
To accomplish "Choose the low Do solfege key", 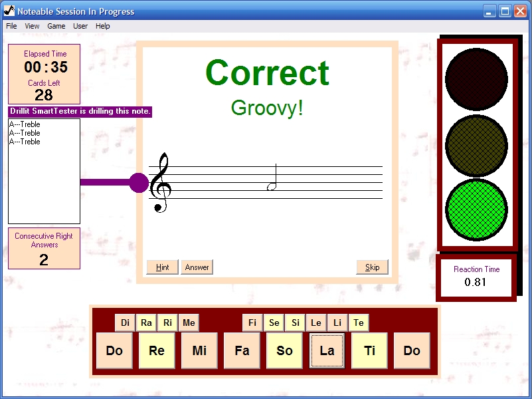I will [114, 350].
